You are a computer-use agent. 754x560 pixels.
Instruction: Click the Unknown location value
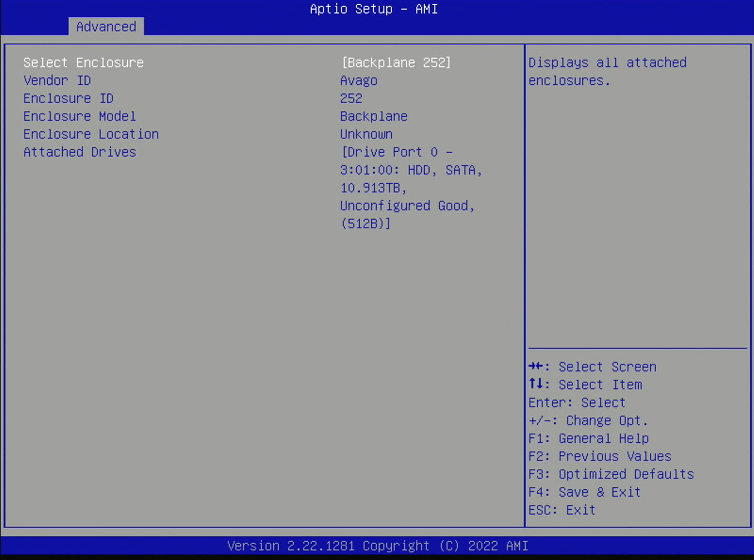367,134
